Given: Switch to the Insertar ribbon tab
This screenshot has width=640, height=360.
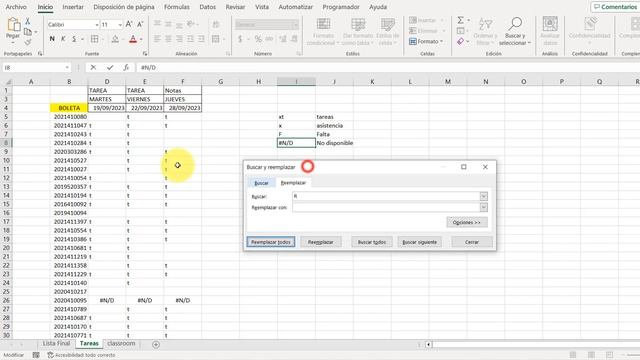Looking at the screenshot, I should [x=73, y=7].
